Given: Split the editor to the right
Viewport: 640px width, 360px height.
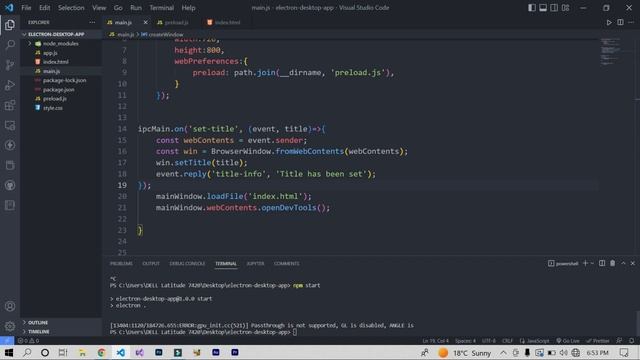Looking at the screenshot, I should pyautogui.click(x=620, y=22).
